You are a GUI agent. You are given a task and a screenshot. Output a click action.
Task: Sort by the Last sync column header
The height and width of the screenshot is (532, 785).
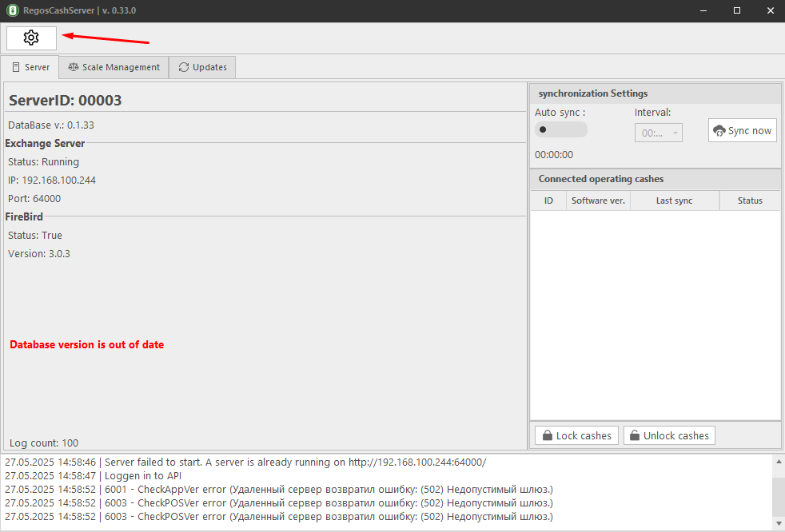(x=674, y=200)
